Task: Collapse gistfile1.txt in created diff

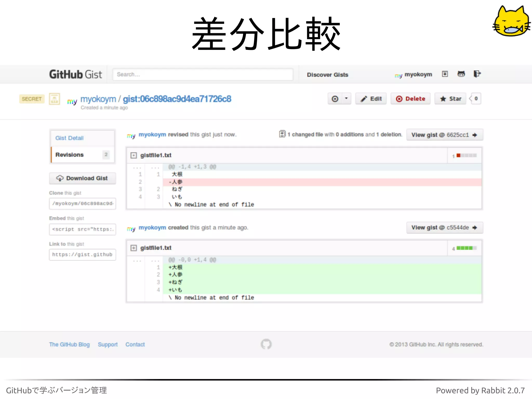Action: 134,248
